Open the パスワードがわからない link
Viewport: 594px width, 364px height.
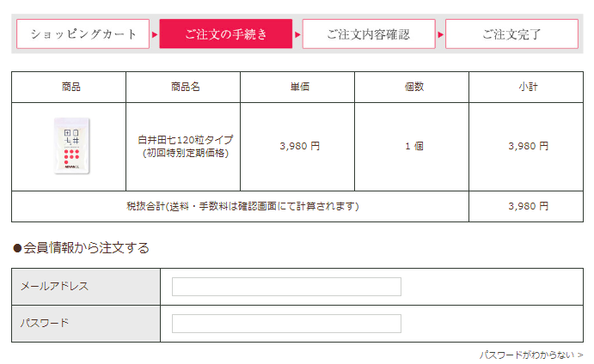coord(530,355)
